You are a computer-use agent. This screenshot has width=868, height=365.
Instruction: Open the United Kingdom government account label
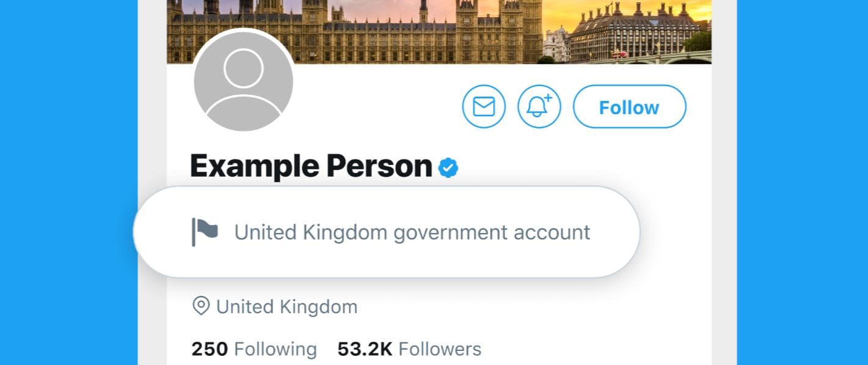click(412, 232)
